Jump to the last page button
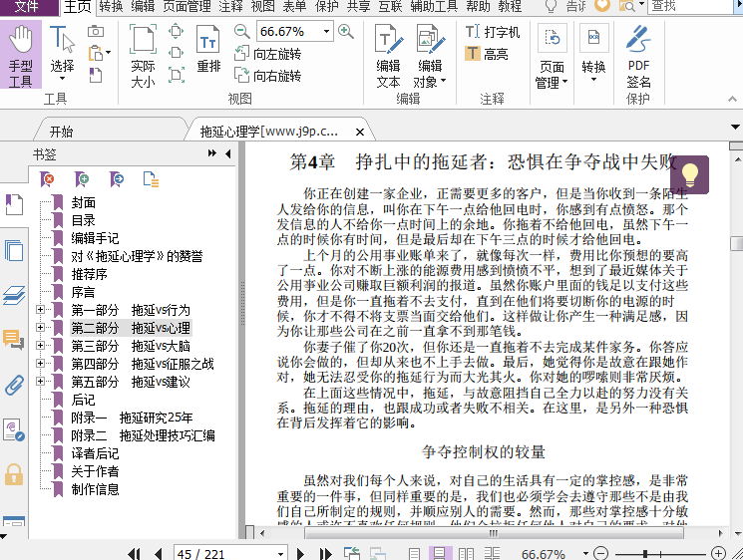743x560 pixels. (325, 554)
